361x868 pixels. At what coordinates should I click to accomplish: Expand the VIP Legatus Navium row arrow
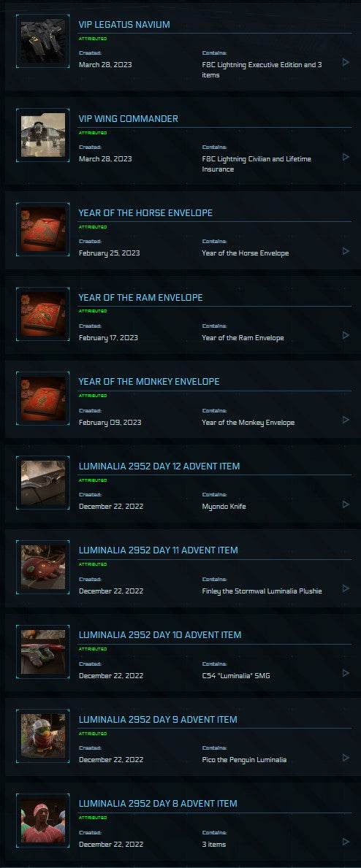(346, 62)
